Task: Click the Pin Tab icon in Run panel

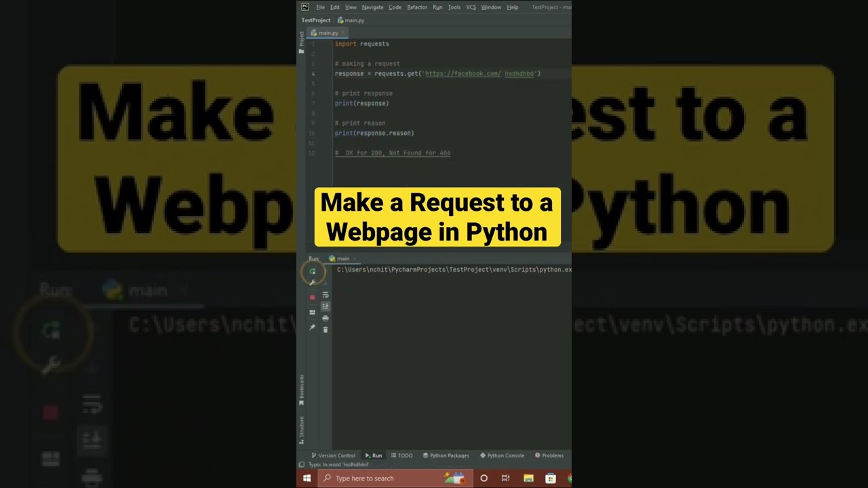Action: point(313,327)
